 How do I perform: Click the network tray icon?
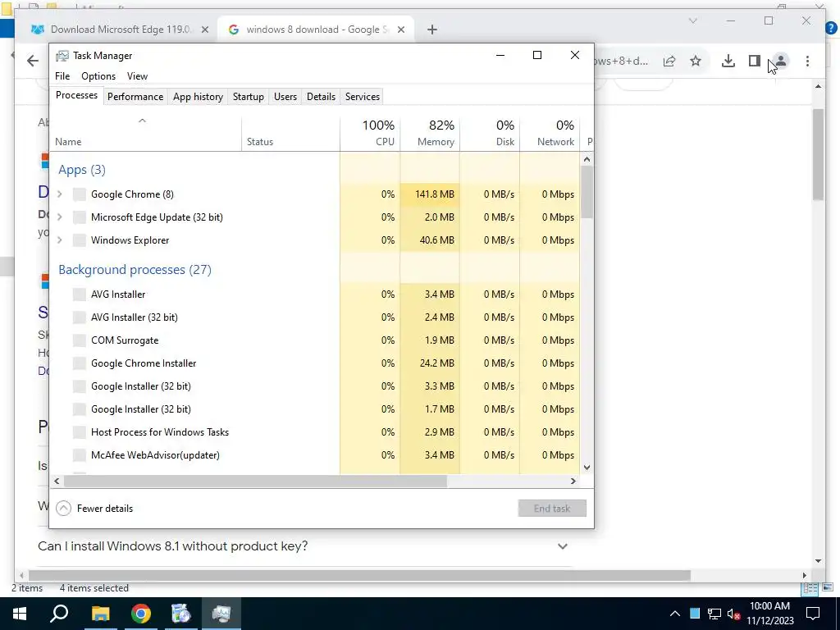[714, 614]
